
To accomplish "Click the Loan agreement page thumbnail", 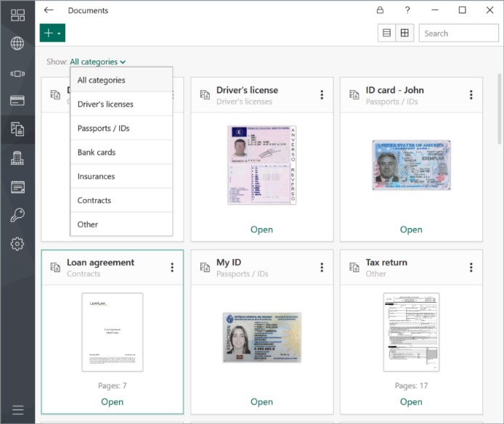I will coord(112,332).
